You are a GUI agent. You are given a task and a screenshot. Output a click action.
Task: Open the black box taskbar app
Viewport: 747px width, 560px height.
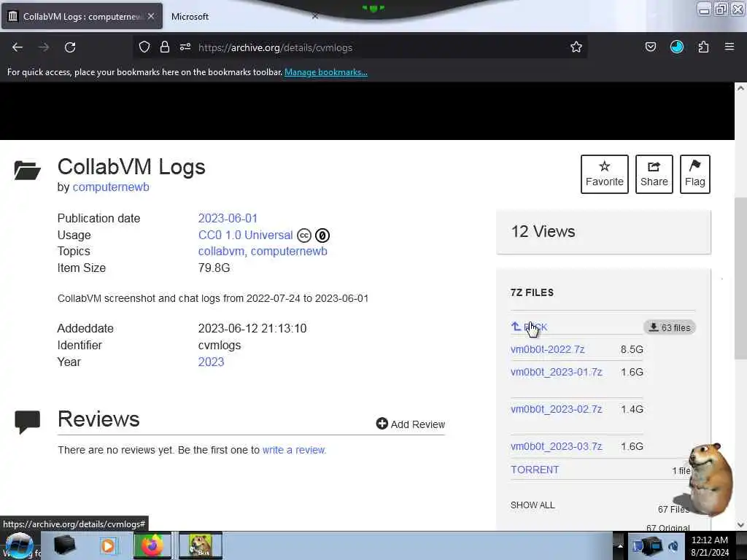(64, 545)
